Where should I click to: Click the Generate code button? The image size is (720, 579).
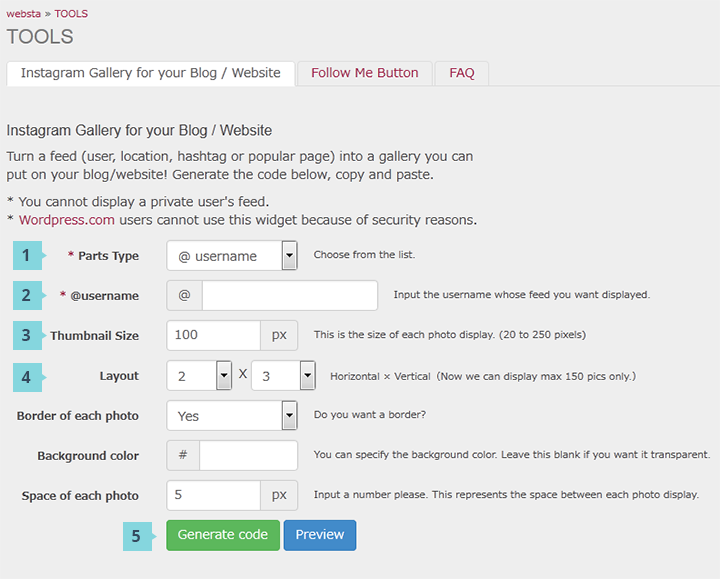pyautogui.click(x=223, y=535)
